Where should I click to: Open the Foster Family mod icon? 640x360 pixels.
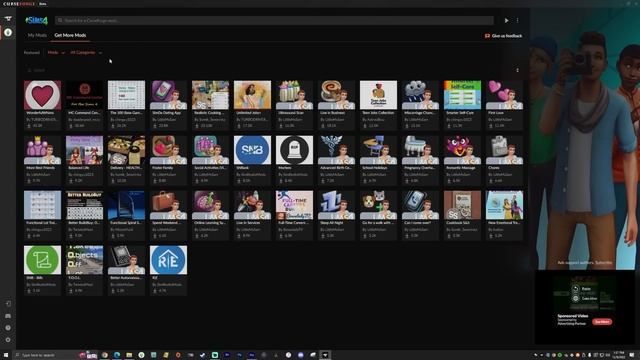tap(169, 150)
